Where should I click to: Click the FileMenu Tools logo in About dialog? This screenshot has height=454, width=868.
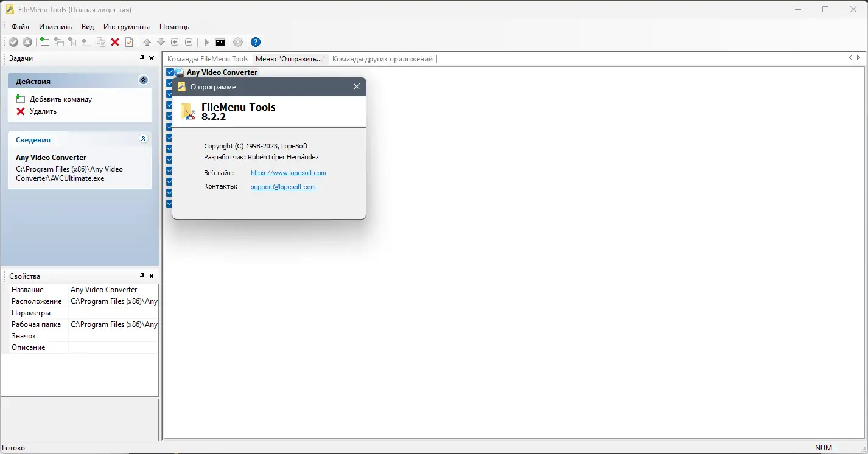pyautogui.click(x=188, y=111)
